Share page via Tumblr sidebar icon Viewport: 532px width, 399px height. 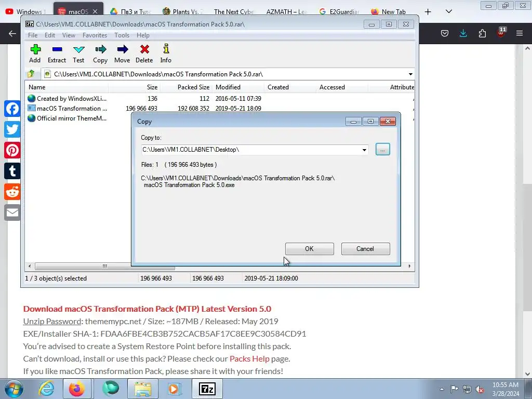coord(12,171)
